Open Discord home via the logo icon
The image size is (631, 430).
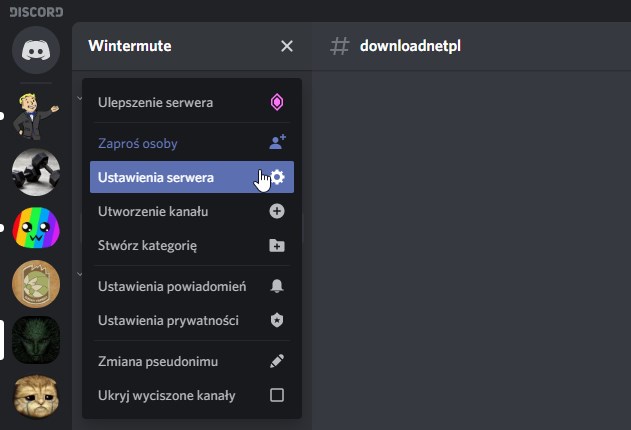(36, 50)
